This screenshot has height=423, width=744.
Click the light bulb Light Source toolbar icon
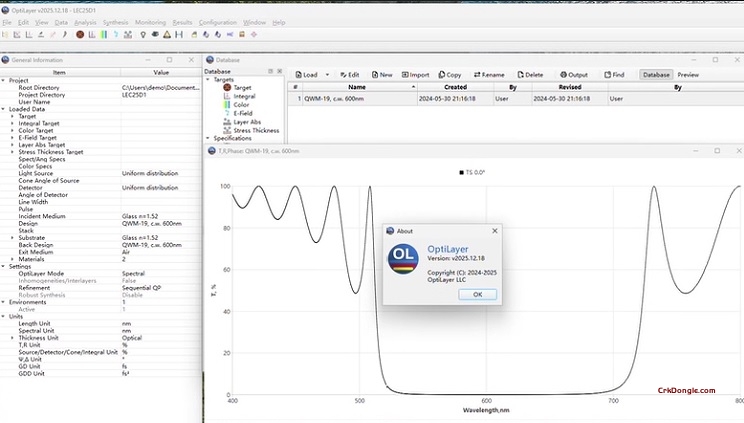click(143, 35)
